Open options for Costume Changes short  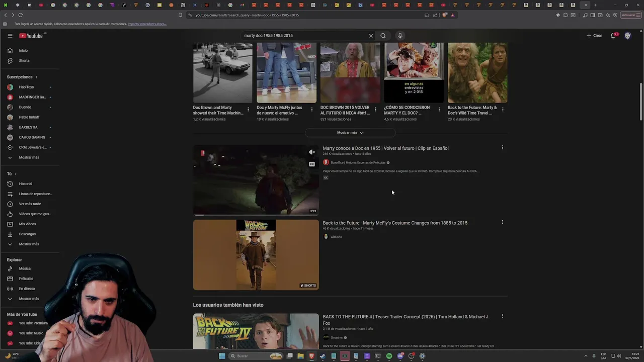pos(502,222)
